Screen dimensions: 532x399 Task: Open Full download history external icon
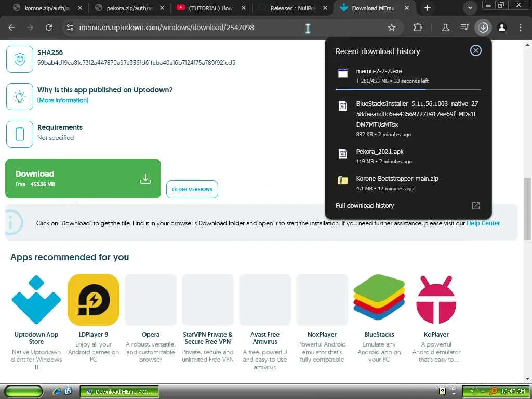pos(476,206)
